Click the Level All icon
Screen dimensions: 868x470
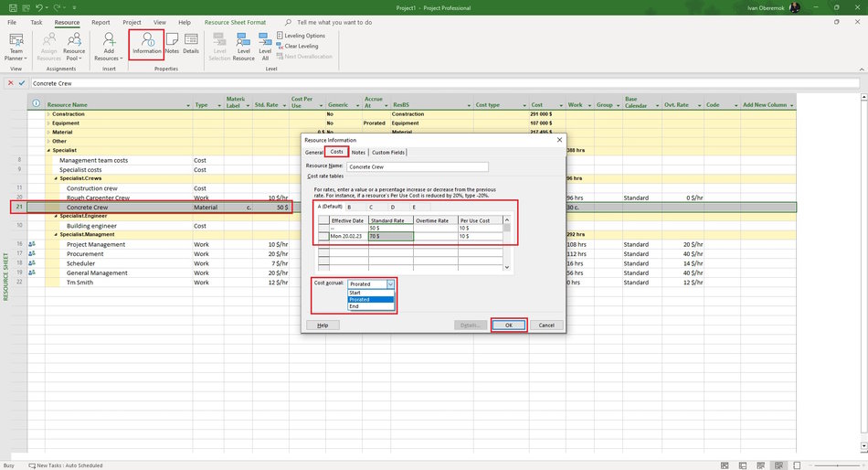pos(265,40)
